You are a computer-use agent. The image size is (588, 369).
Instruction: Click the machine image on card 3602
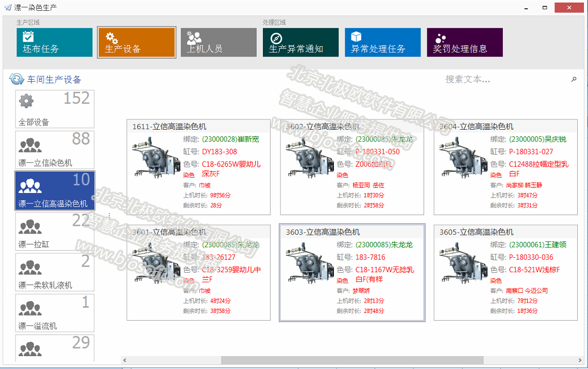[x=310, y=157]
